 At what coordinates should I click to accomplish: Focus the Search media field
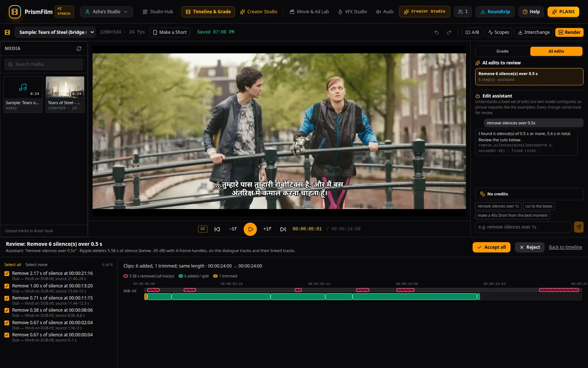[44, 64]
